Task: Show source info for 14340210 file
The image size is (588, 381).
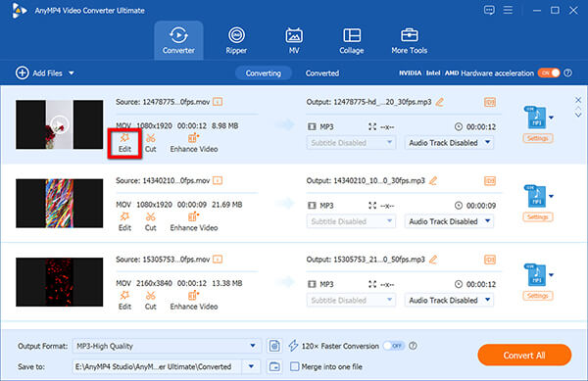Action: pos(218,180)
